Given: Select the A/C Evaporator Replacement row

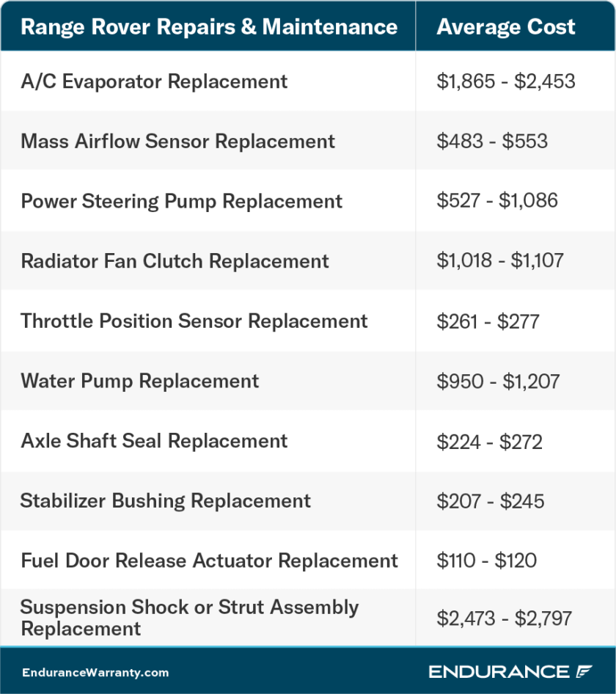Looking at the screenshot, I should tap(154, 81).
